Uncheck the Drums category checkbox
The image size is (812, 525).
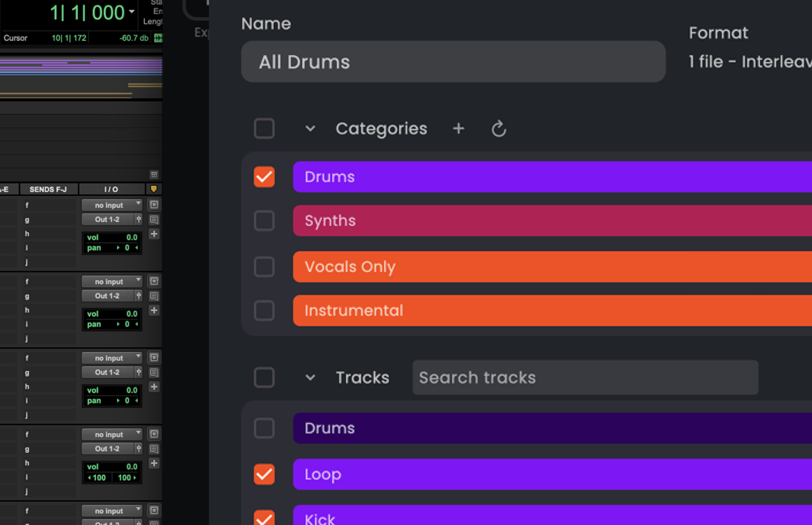264,177
